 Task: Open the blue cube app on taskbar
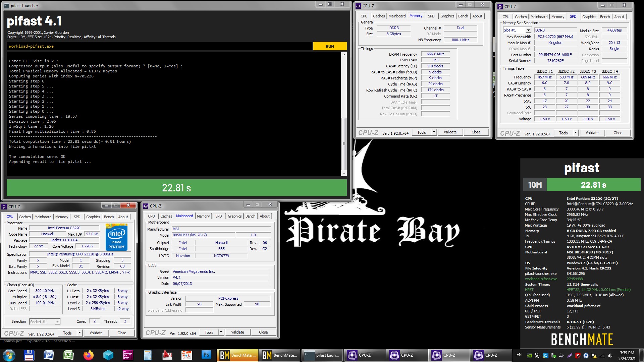108,355
